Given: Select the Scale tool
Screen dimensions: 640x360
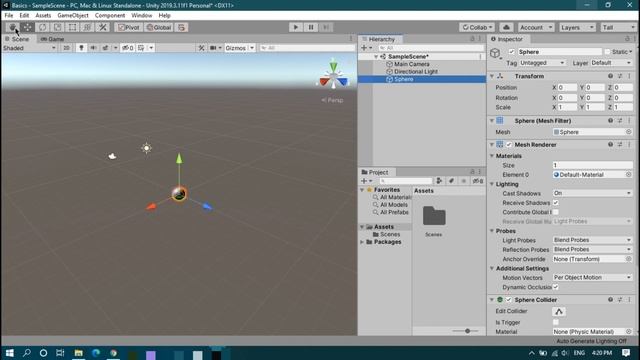Looking at the screenshot, I should (x=58, y=27).
